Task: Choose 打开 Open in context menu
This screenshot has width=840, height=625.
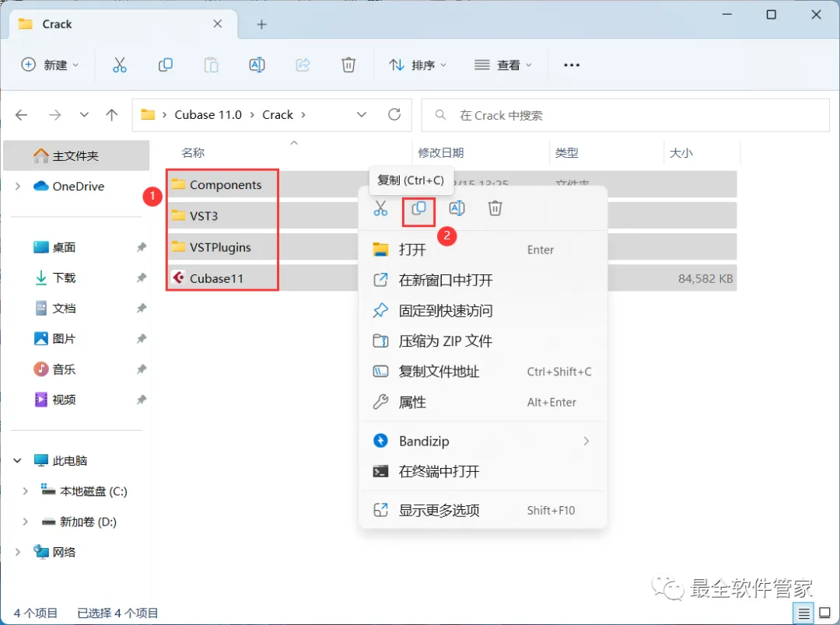Action: coord(482,250)
